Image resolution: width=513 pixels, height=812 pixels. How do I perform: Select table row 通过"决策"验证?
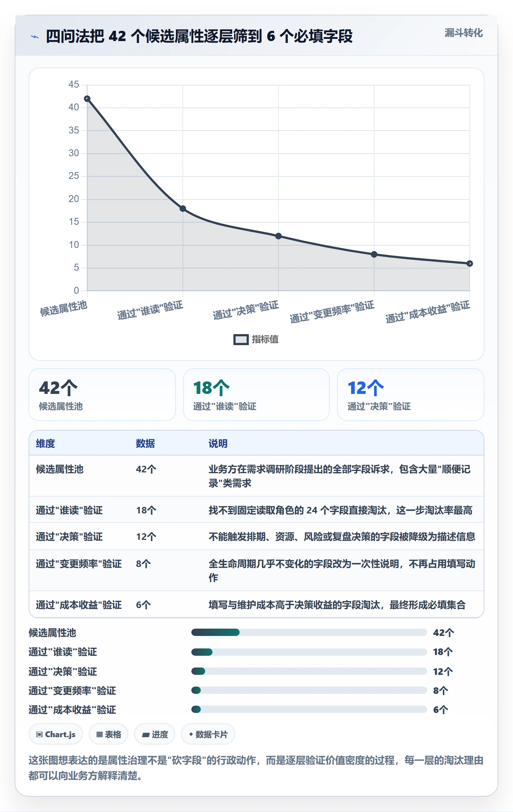point(256,537)
